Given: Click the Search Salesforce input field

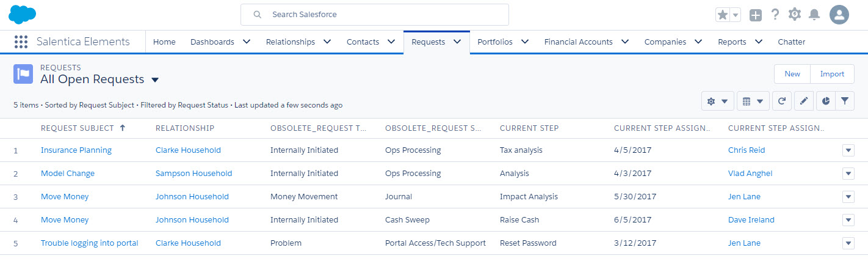Looking at the screenshot, I should (375, 15).
